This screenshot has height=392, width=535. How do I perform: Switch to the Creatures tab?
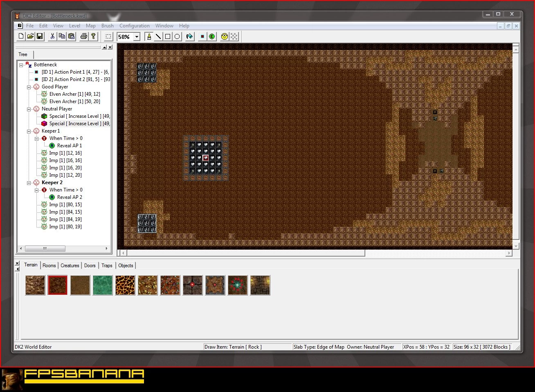coord(70,266)
